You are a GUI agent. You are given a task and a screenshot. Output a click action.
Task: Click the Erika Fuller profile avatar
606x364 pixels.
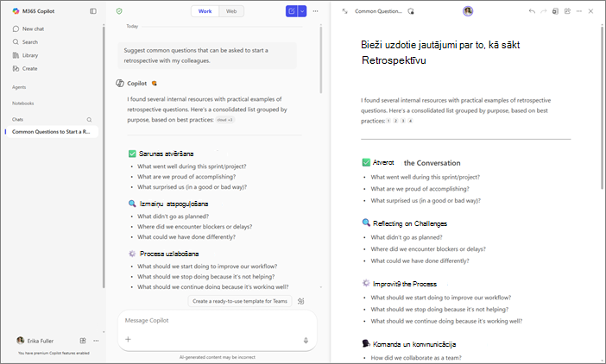click(21, 341)
